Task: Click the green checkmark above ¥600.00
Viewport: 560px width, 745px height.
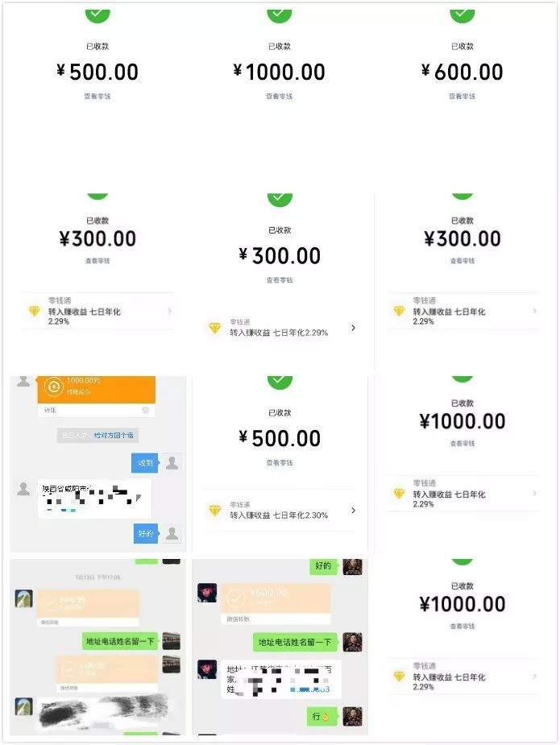Action: click(x=462, y=12)
